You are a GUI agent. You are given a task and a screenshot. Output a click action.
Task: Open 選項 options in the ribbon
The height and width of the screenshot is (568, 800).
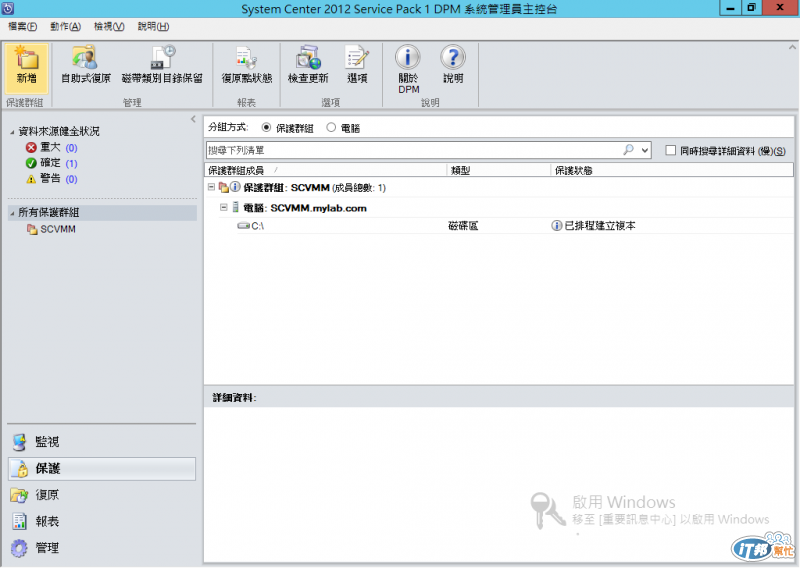[357, 65]
